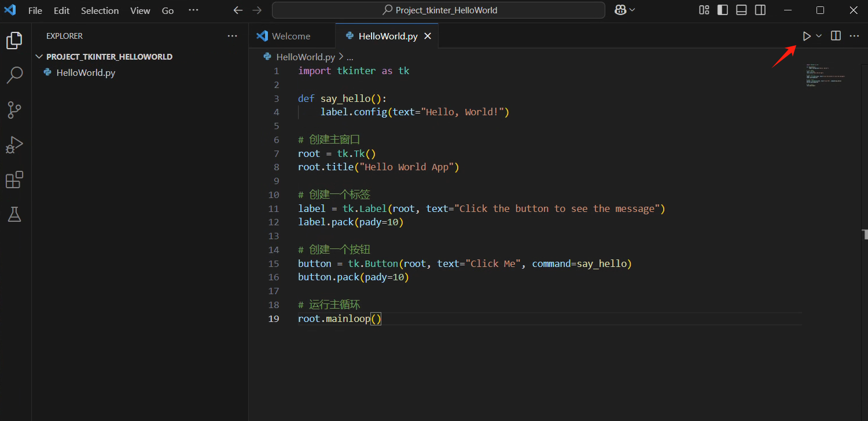The image size is (868, 421).
Task: Open the Extensions view icon
Action: click(x=14, y=180)
